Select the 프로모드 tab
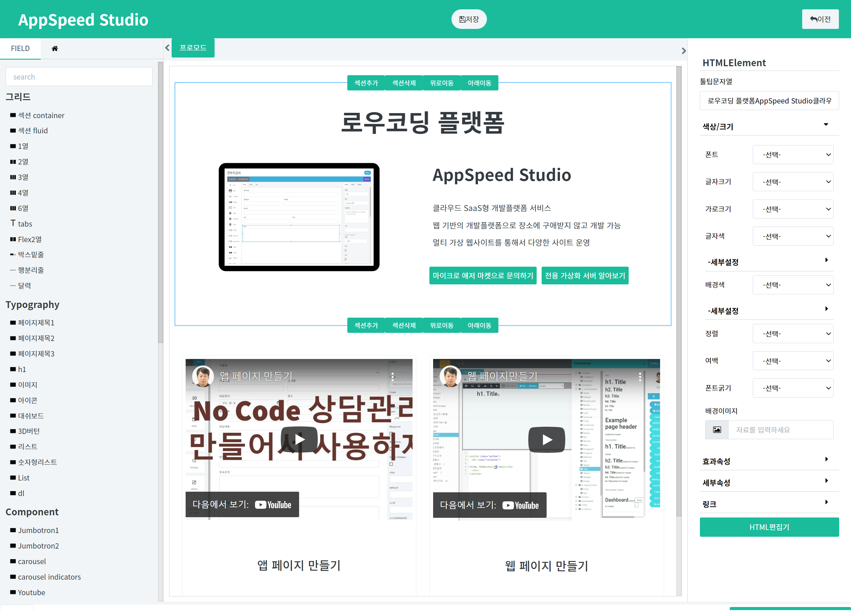 tap(193, 48)
